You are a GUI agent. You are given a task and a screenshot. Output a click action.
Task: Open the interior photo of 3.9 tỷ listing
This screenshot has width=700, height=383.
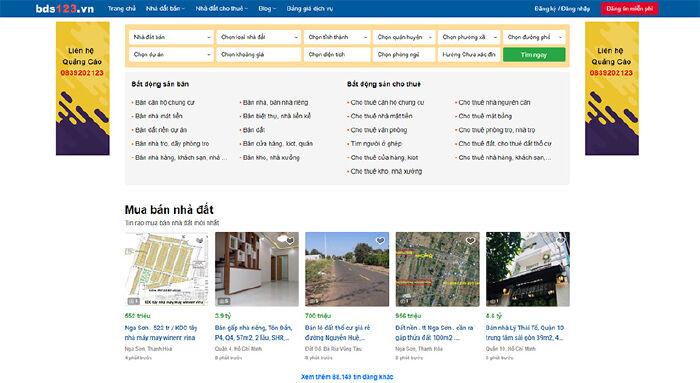tap(257, 269)
